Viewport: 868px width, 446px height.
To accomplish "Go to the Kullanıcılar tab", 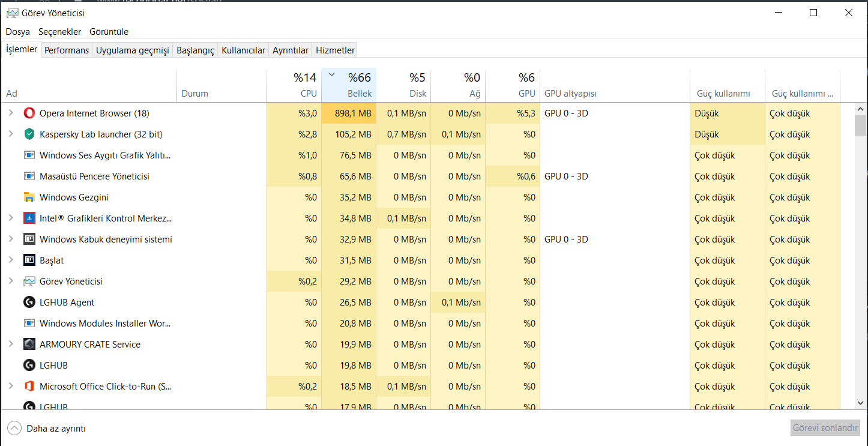I will click(243, 50).
